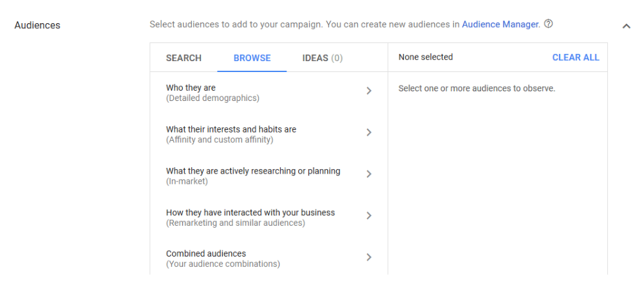Click the arrow beside Combined audiences
Screen dimensions: 644x292
pyautogui.click(x=369, y=257)
